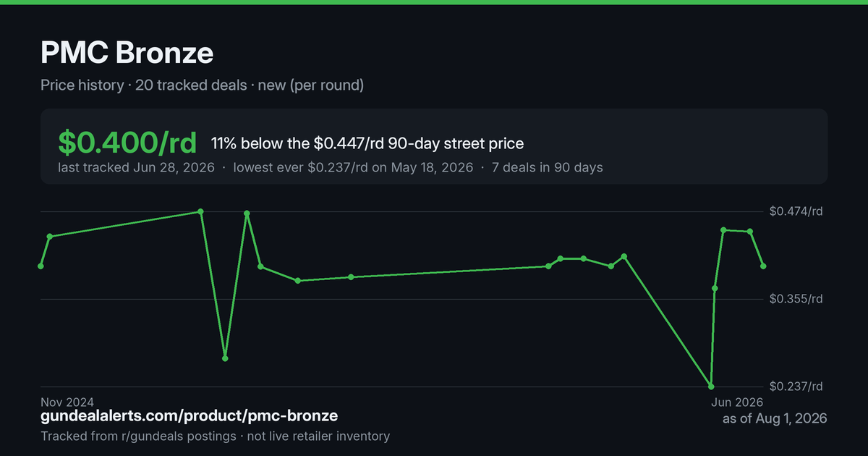Click the first data point at chart start
The height and width of the screenshot is (456, 868).
click(41, 266)
